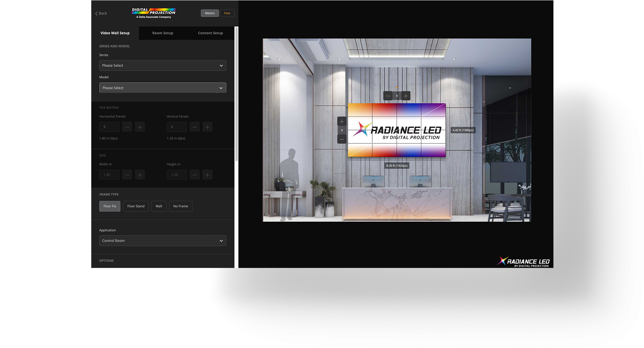Add a row using plus beside the wall
The image size is (644, 348).
pos(342,121)
